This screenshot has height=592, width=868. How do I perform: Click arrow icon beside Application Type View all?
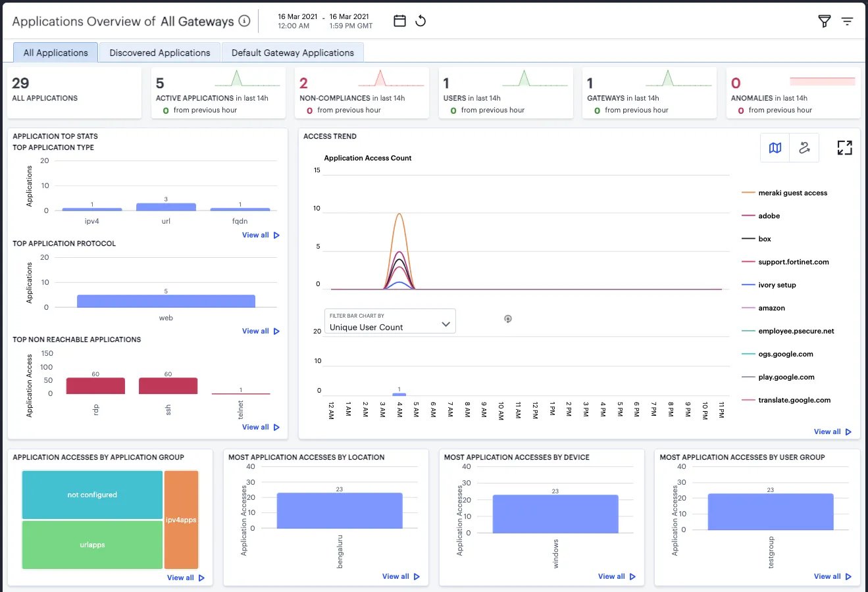tap(276, 235)
